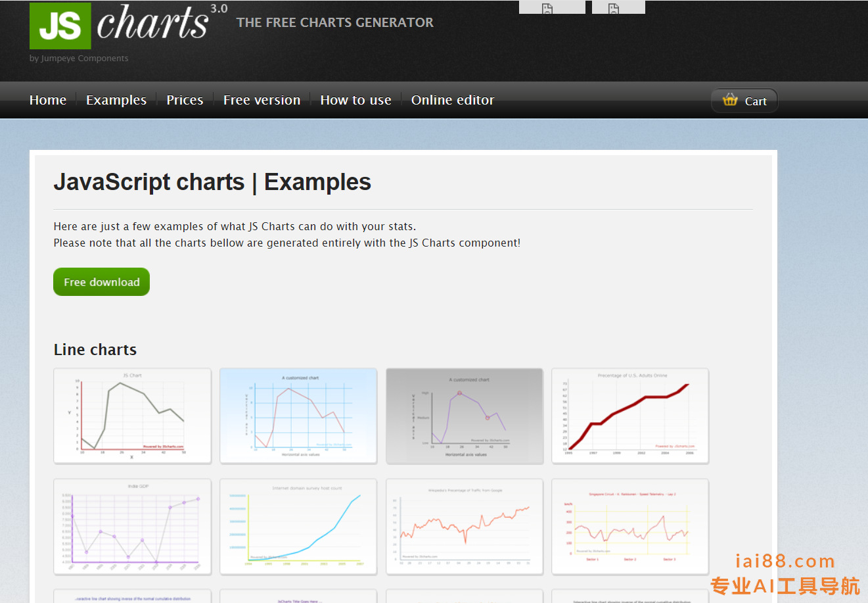
Task: Go to the Examples page
Action: [116, 100]
